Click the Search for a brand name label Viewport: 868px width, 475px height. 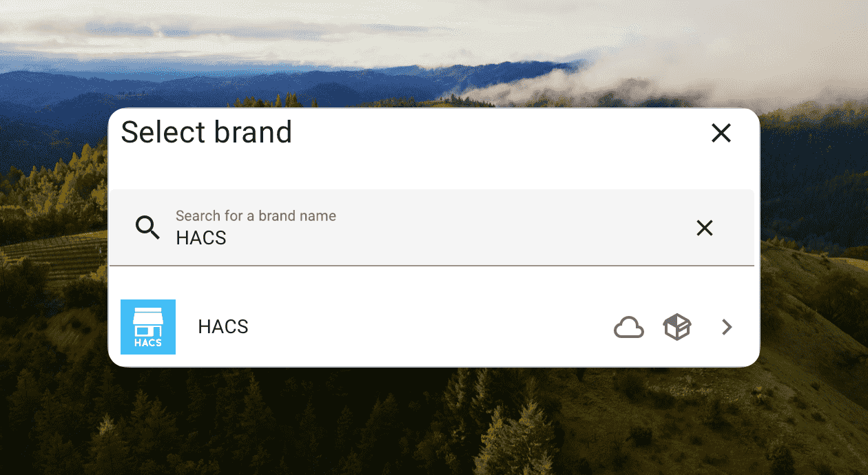(x=256, y=216)
